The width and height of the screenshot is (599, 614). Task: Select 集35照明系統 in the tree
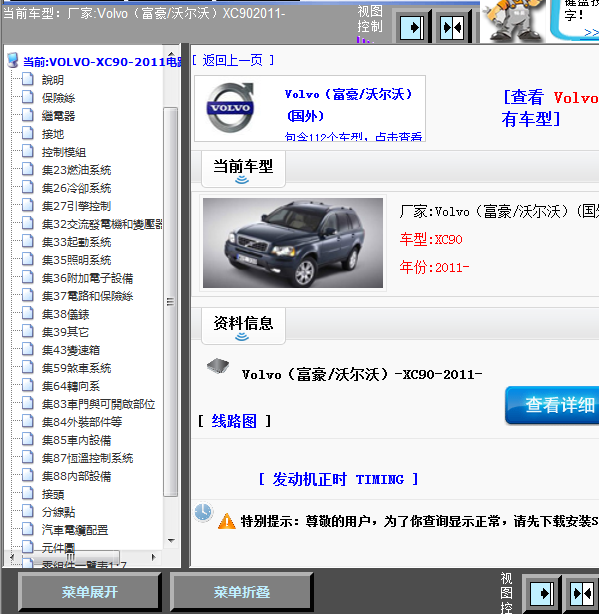[x=76, y=260]
